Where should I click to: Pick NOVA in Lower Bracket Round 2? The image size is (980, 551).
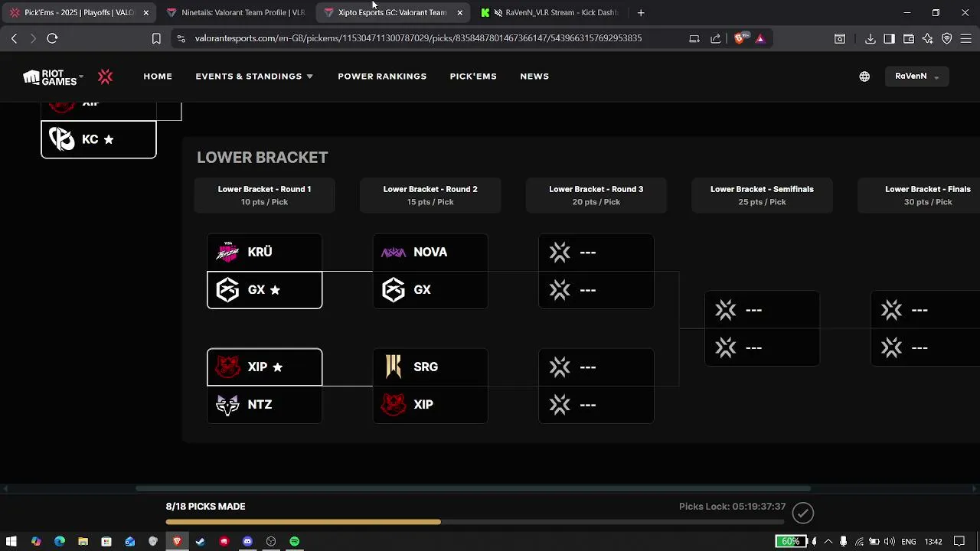coord(430,252)
